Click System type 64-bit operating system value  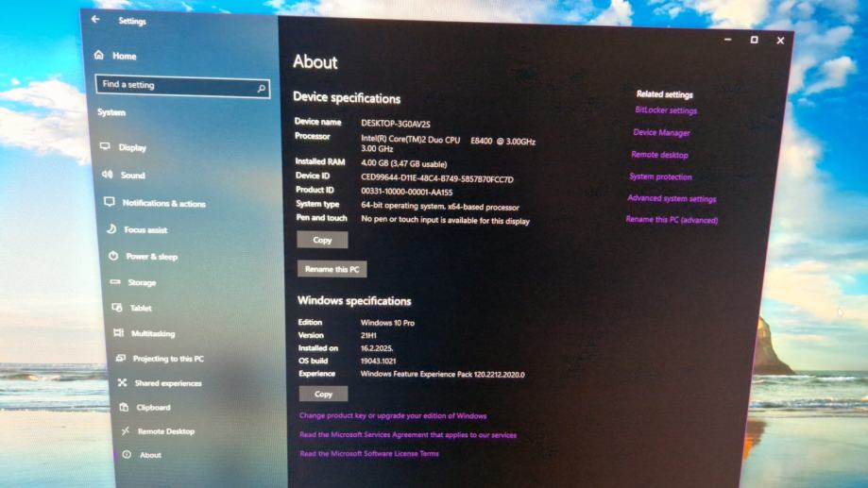coord(440,207)
